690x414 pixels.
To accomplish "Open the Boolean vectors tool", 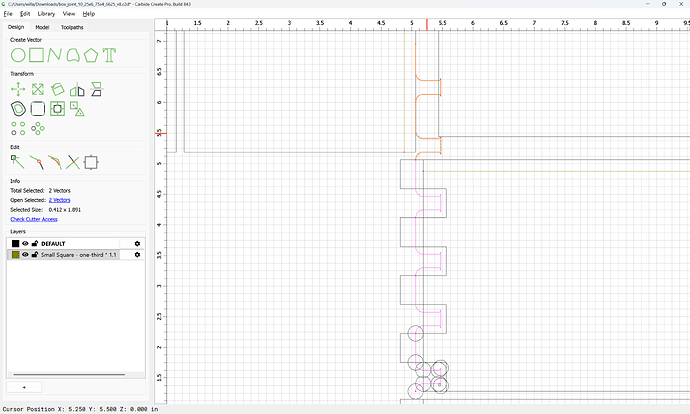I will 58,109.
